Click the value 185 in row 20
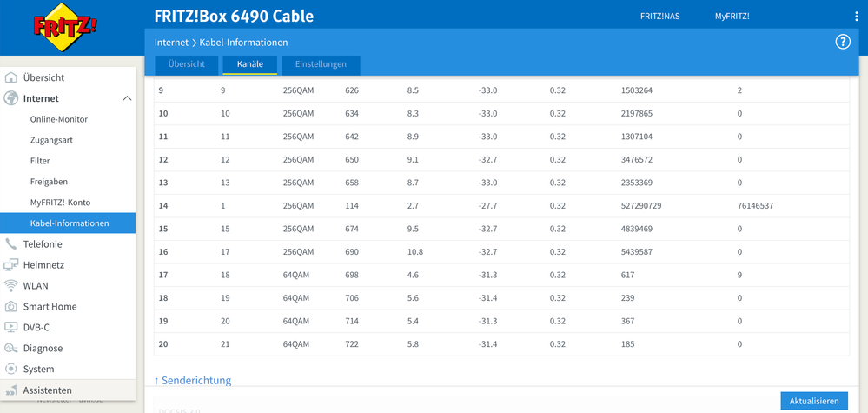 pyautogui.click(x=628, y=344)
